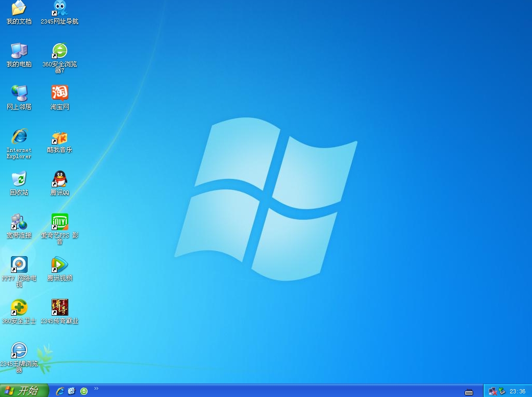
Task: Select the 腾讯QQ penguin shortcut
Action: (60, 184)
